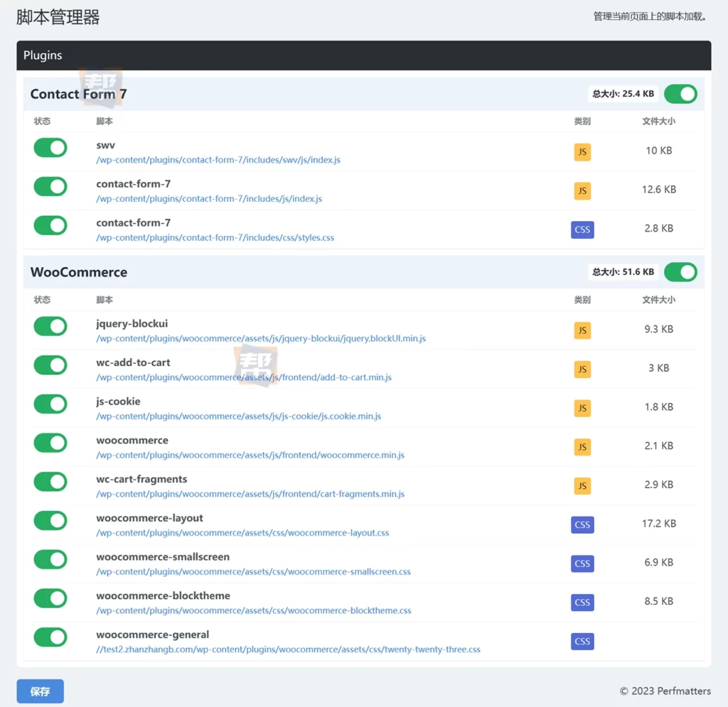This screenshot has width=728, height=707.
Task: Open the swv/js/index.js file link
Action: tap(218, 160)
